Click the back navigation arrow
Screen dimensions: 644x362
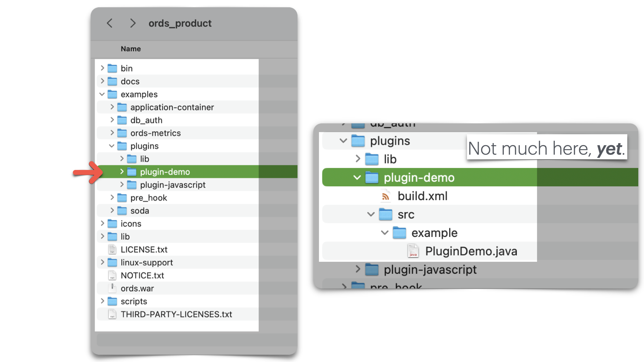click(x=109, y=23)
